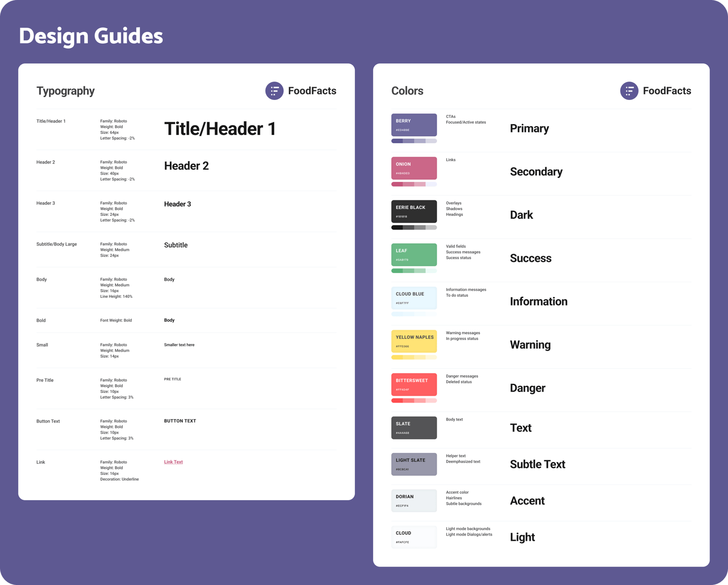Image resolution: width=728 pixels, height=585 pixels.
Task: Click the Danger color role heading
Action: (528, 388)
